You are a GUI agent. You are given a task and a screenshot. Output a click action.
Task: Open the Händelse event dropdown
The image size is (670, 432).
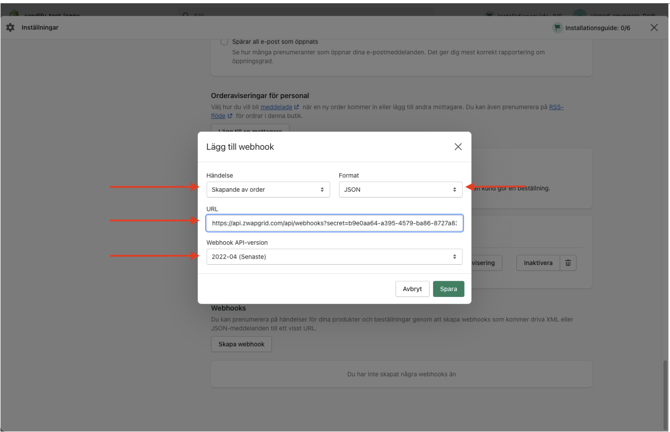pos(267,189)
